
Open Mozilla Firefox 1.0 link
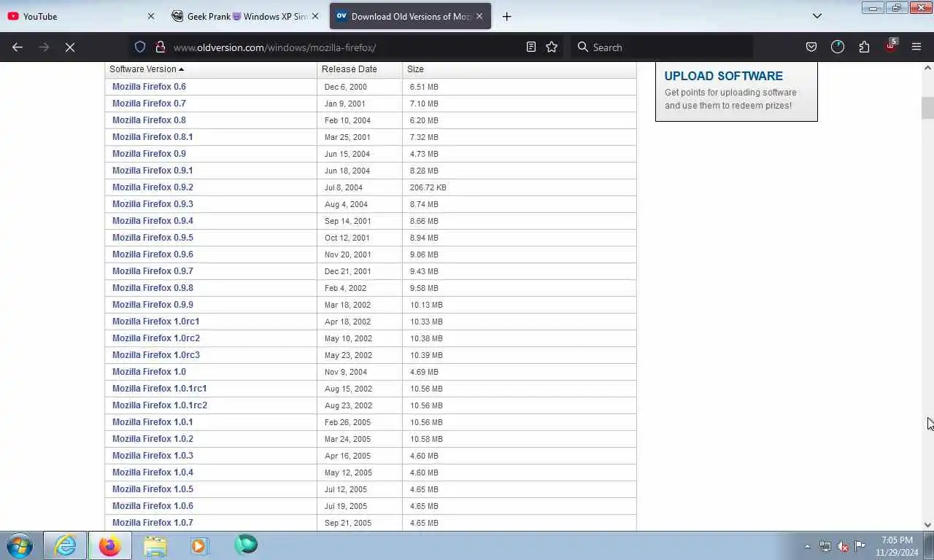[x=149, y=372]
